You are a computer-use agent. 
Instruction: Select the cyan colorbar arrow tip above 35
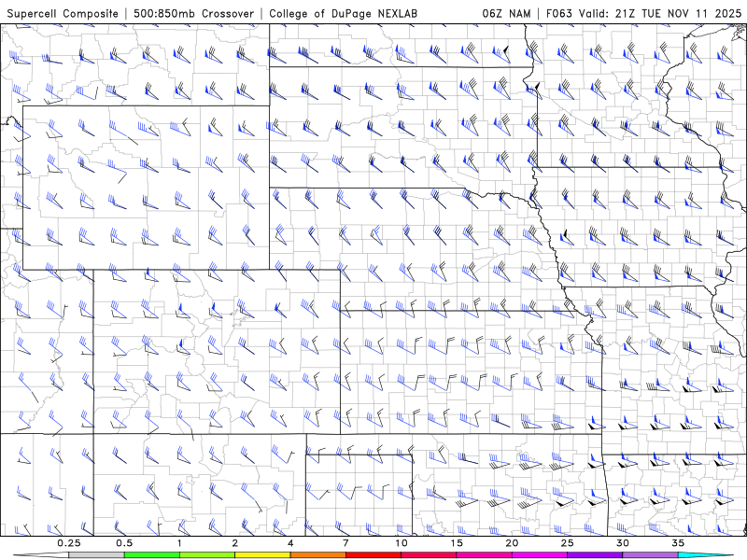click(706, 555)
